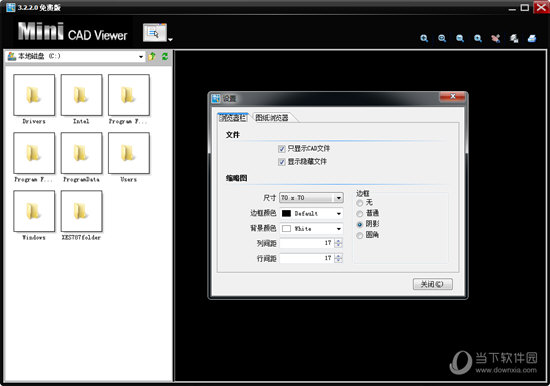Screen dimensions: 550x386
Task: Close the 设置 dialog with red X
Action: pyautogui.click(x=452, y=96)
